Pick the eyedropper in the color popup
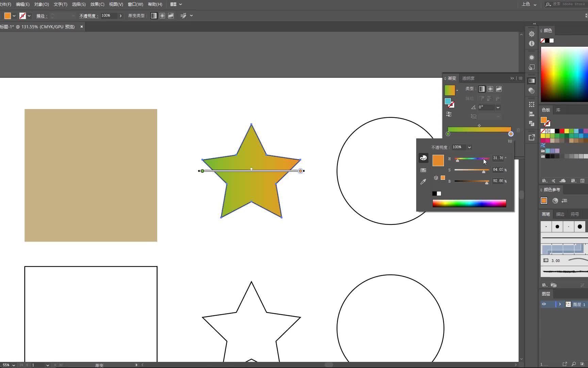This screenshot has width=588, height=368. coord(423,182)
